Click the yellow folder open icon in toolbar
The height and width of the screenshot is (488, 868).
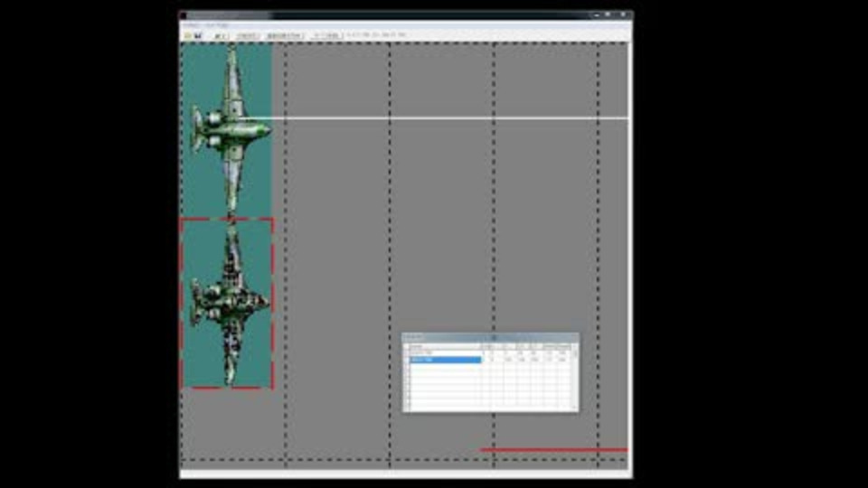coord(188,35)
